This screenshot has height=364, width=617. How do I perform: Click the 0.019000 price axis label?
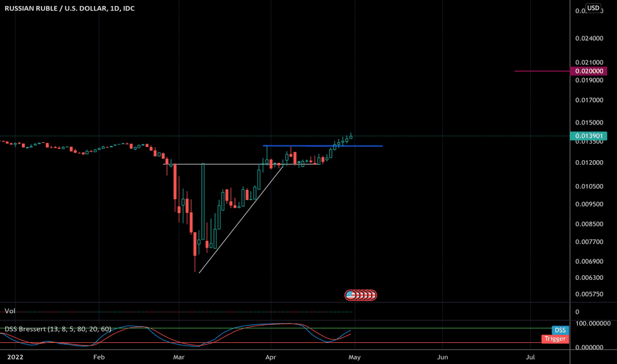pos(589,80)
